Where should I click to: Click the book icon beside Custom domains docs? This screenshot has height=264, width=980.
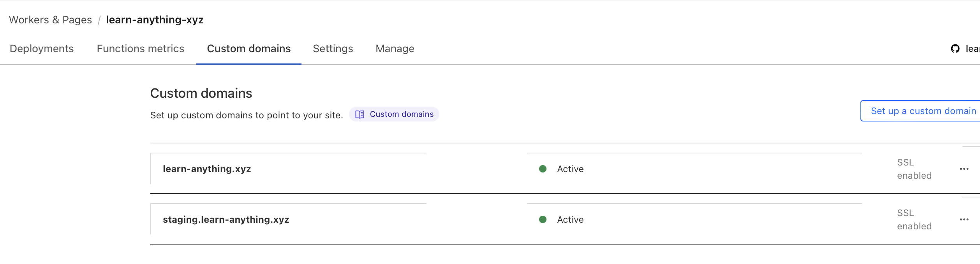(x=360, y=114)
